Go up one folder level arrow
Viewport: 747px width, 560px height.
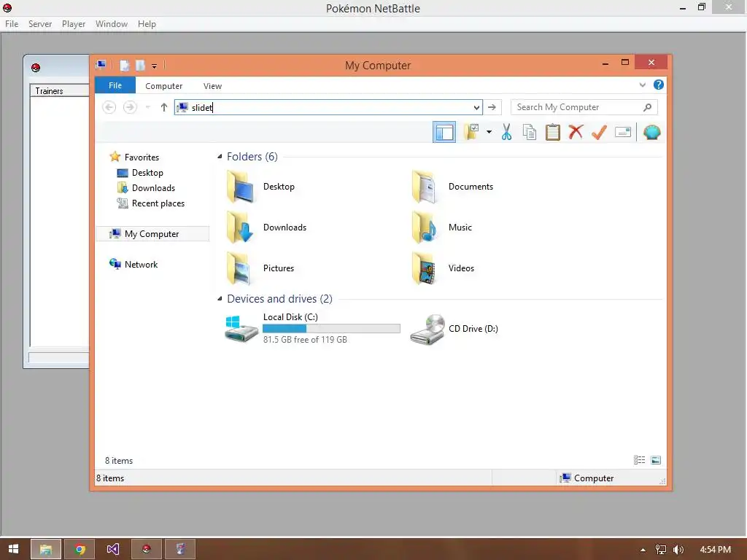[x=164, y=107]
